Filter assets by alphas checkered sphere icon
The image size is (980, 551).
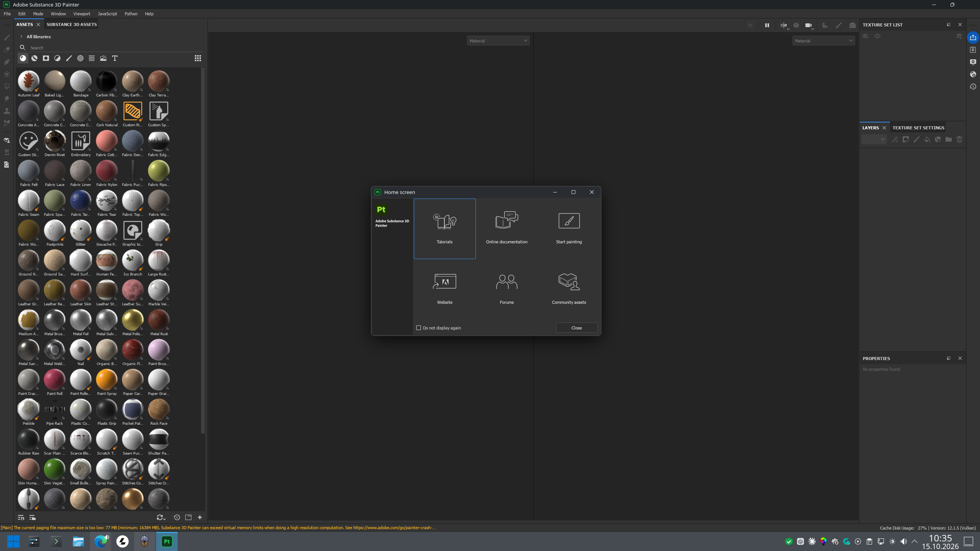pos(80,58)
